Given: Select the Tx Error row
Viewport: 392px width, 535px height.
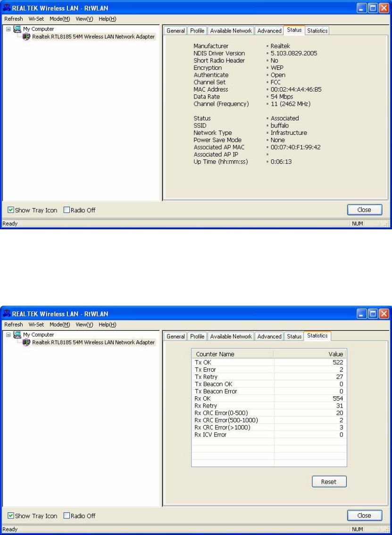Looking at the screenshot, I should [x=269, y=369].
